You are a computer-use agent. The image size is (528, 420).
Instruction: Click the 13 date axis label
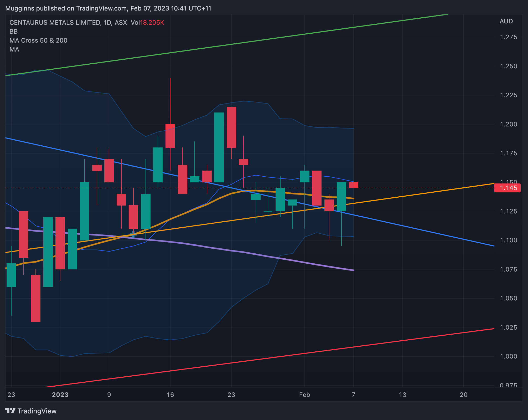tap(402, 395)
